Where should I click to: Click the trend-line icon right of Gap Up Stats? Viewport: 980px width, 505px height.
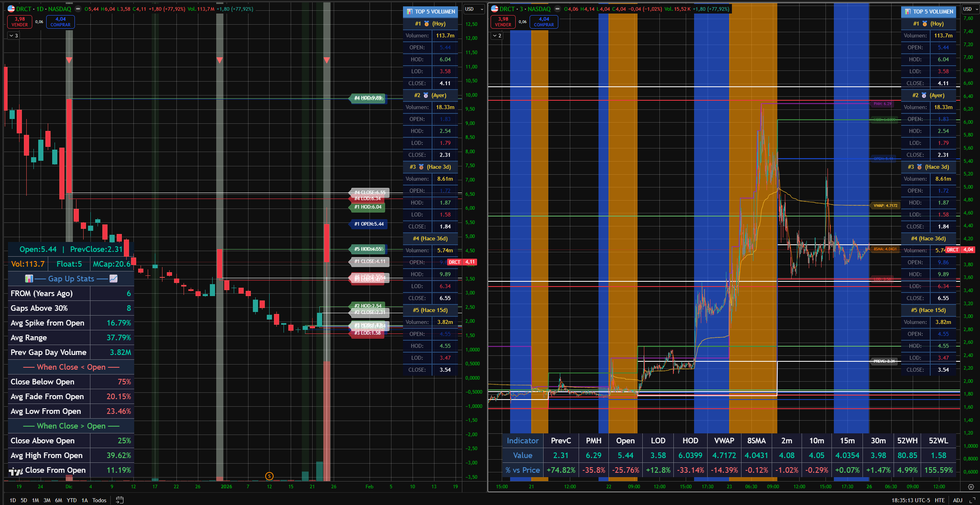pos(113,279)
